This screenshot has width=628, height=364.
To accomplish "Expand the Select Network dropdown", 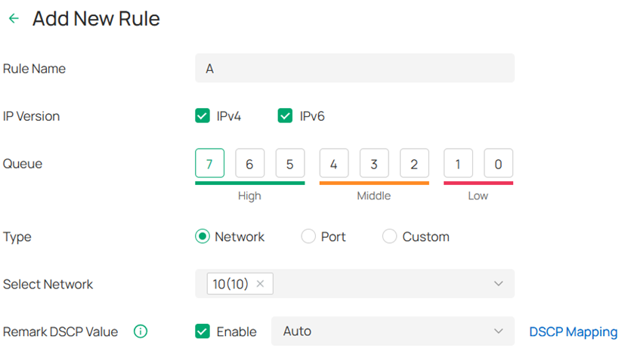I will tap(498, 284).
